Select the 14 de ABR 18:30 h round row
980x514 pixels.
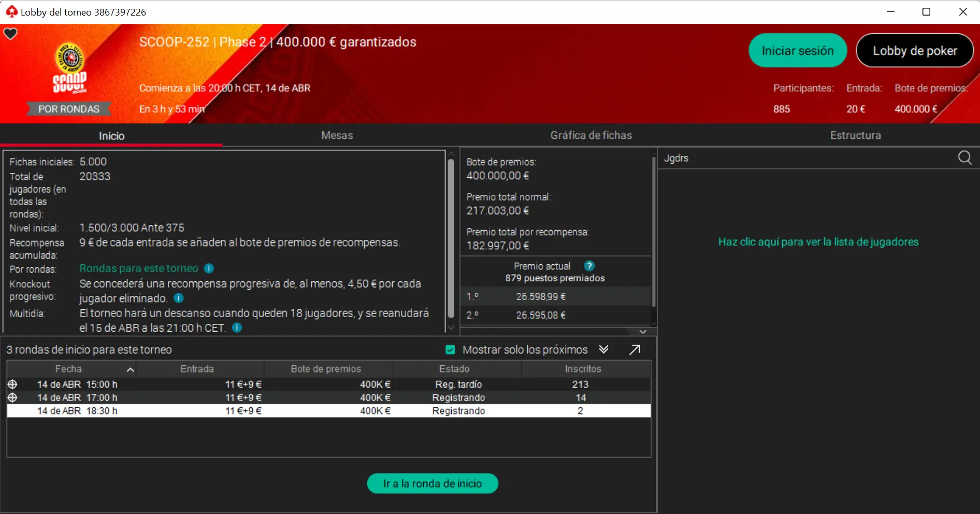click(x=329, y=411)
